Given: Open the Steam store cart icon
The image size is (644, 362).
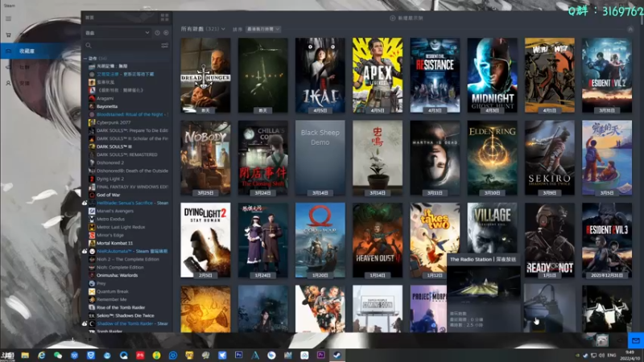Looking at the screenshot, I should 8,35.
